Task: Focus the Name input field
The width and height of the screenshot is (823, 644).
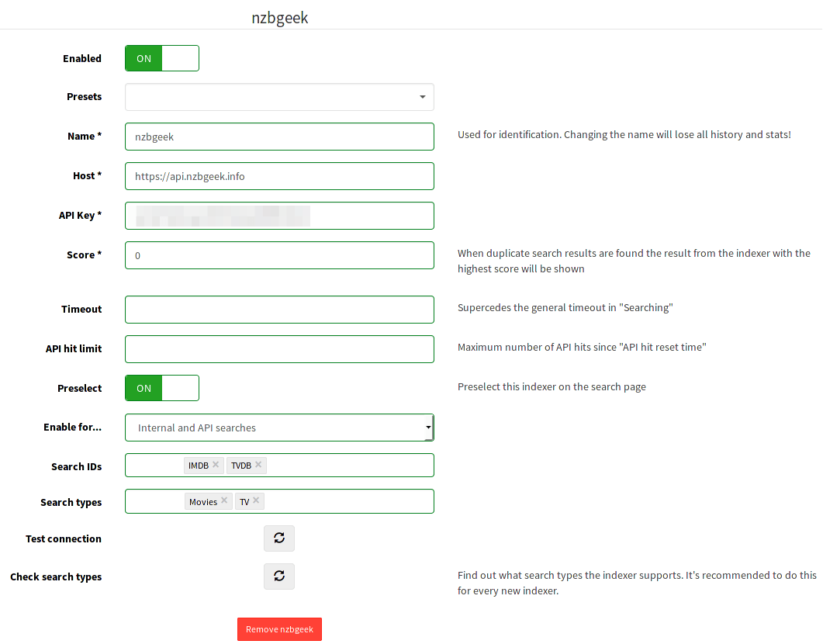Action: 279,137
